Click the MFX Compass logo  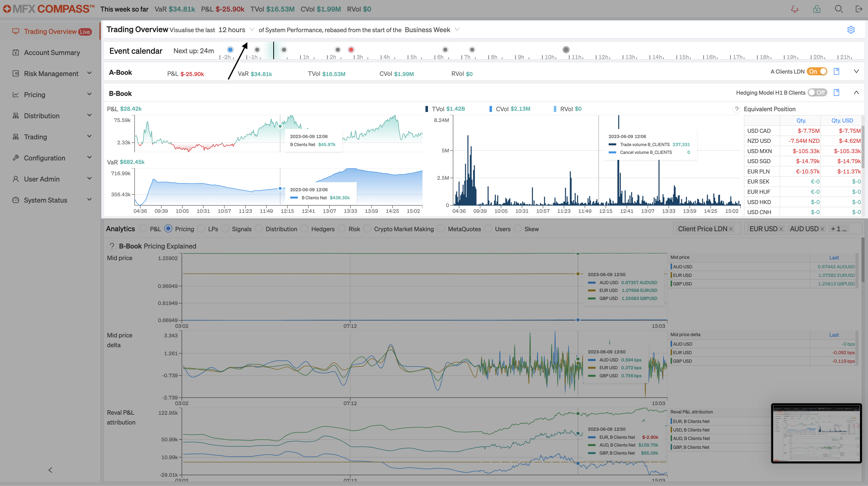pos(48,9)
